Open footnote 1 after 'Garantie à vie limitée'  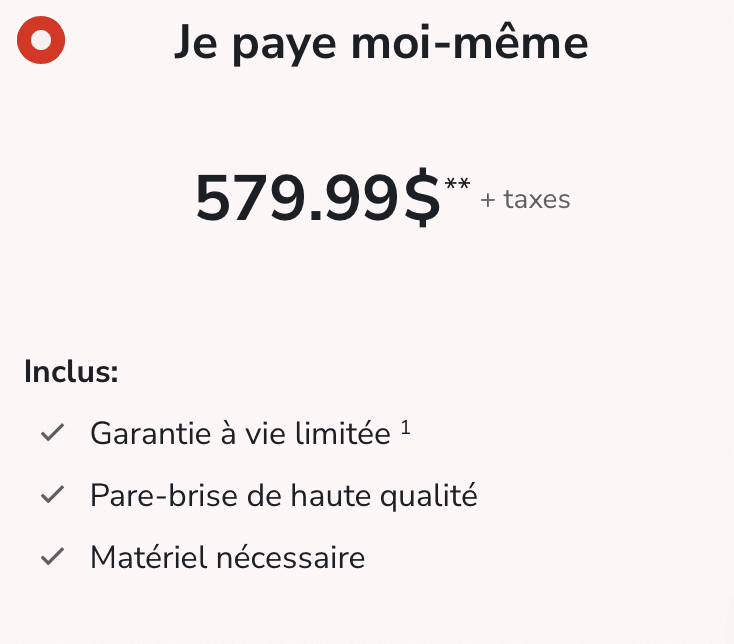tap(405, 428)
